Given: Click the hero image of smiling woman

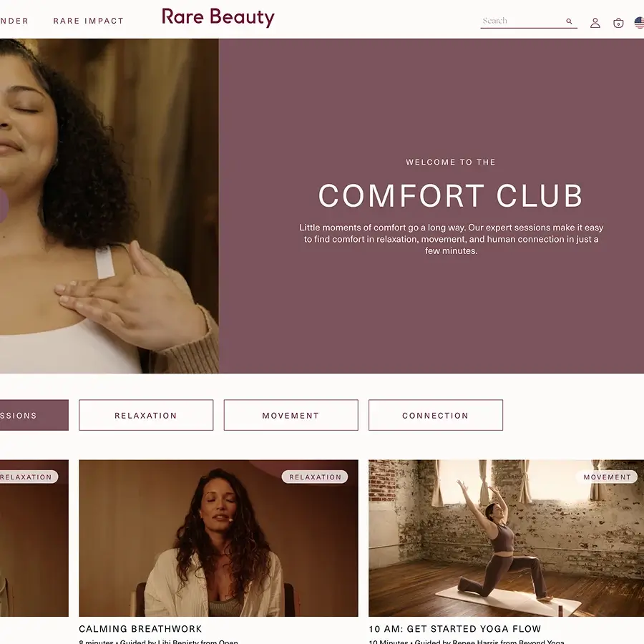Looking at the screenshot, I should (x=109, y=206).
